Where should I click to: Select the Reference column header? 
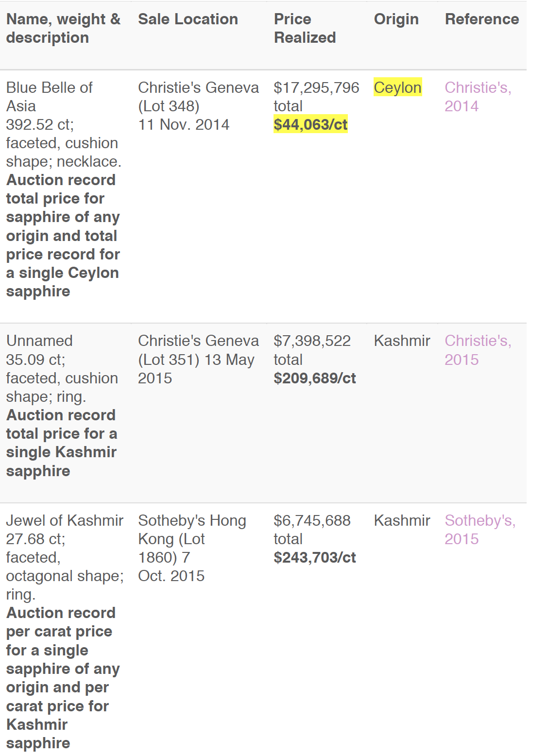point(482,19)
